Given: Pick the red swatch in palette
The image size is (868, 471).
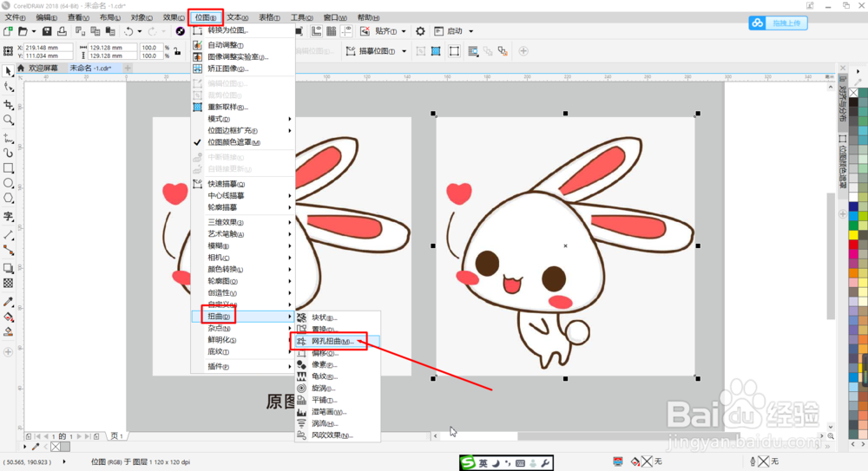Looking at the screenshot, I should 853,244.
